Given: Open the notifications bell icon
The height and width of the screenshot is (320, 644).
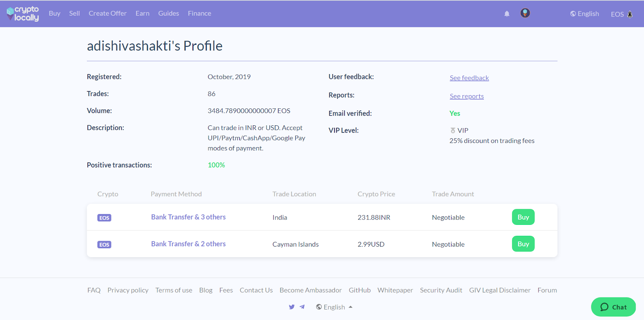Looking at the screenshot, I should [x=507, y=14].
